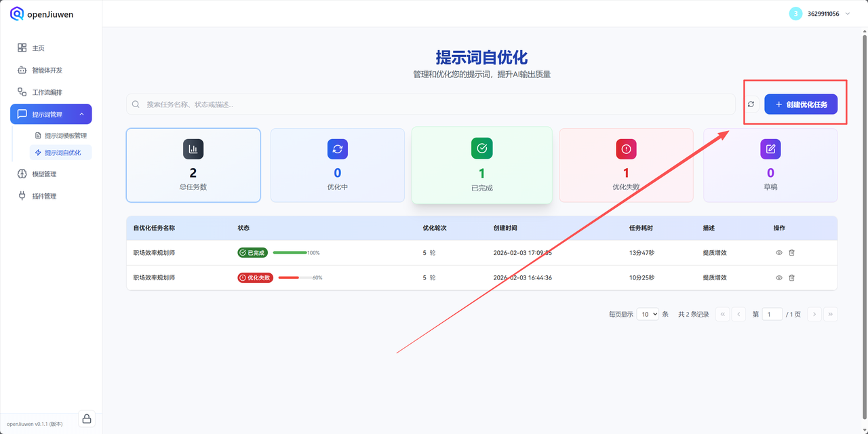Delete the 优化失败 task via trash icon
This screenshot has width=868, height=434.
(x=792, y=277)
